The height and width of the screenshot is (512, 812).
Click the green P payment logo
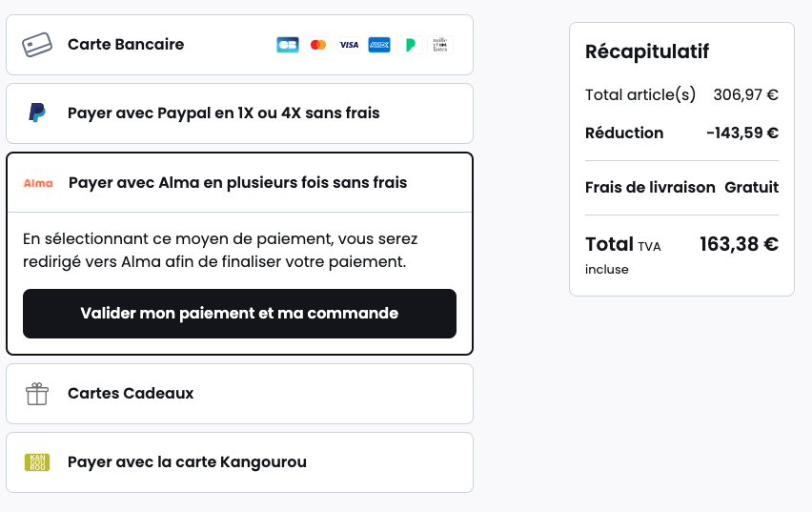[410, 45]
